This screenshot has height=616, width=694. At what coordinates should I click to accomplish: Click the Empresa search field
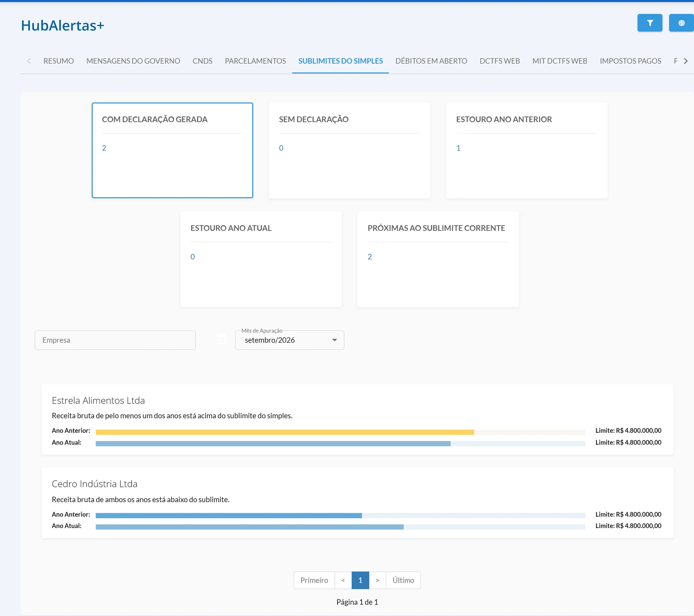click(x=115, y=340)
